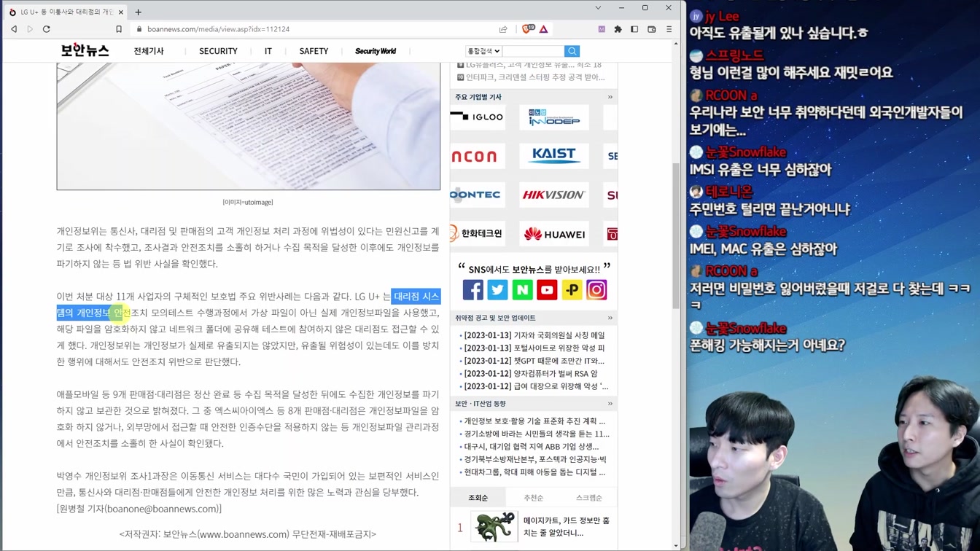The image size is (980, 551).
Task: Open the Brave wallet icon
Action: (652, 29)
